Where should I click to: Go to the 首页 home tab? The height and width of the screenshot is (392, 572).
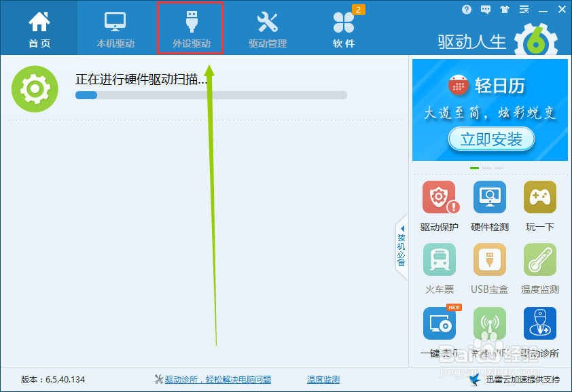pos(39,28)
